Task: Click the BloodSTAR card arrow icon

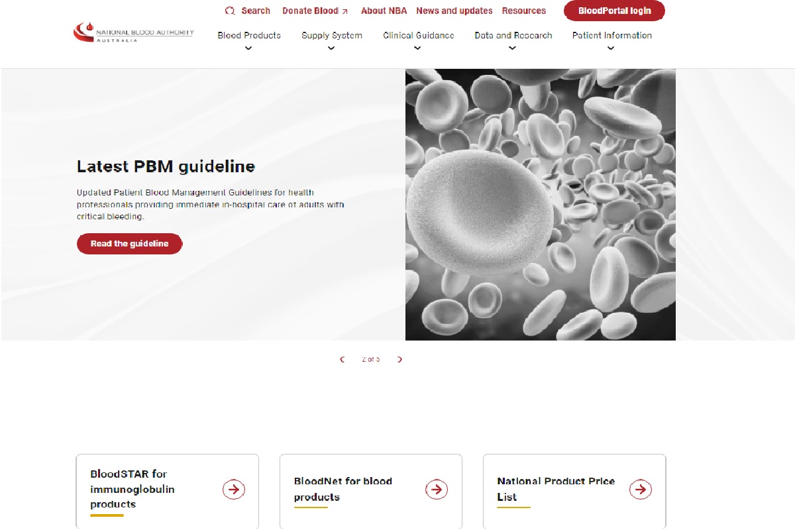Action: pos(234,490)
